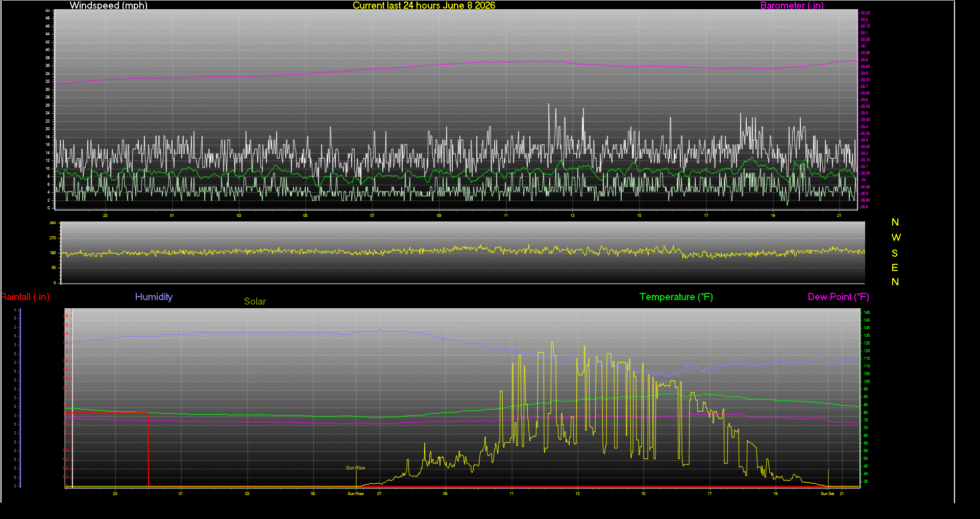
Task: Click the compass "N" directly above "W"
Action: 895,222
